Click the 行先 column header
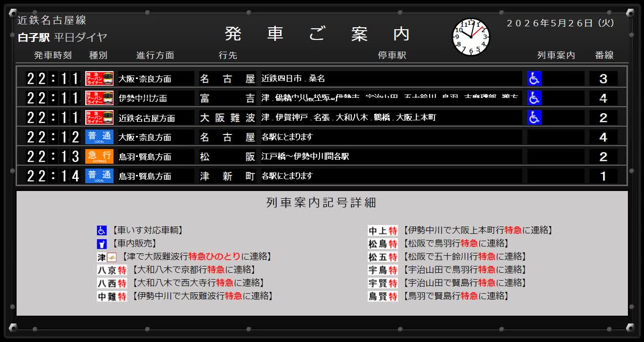Viewport: 644px width, 342px height. pyautogui.click(x=228, y=56)
